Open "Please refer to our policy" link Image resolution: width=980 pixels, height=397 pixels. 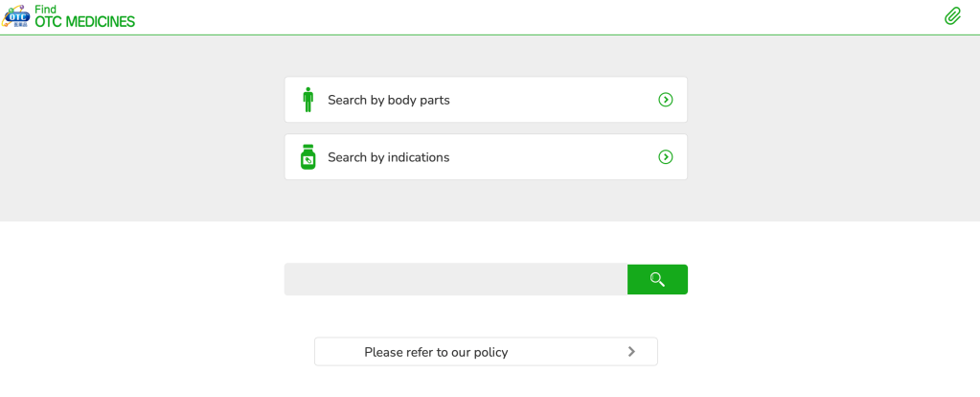click(436, 352)
